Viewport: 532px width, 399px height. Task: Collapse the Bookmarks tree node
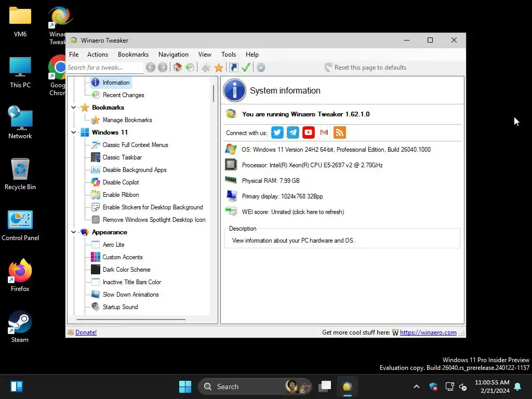tap(74, 108)
